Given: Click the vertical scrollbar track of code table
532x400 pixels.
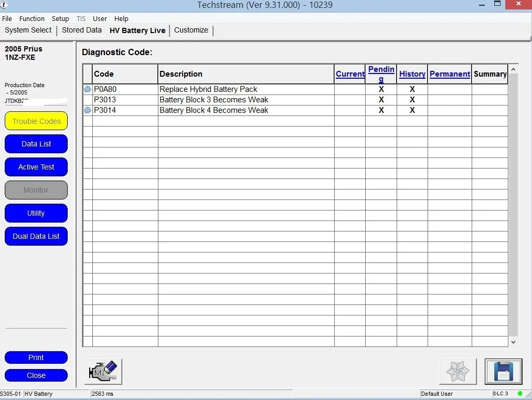Looking at the screenshot, I should (x=513, y=206).
